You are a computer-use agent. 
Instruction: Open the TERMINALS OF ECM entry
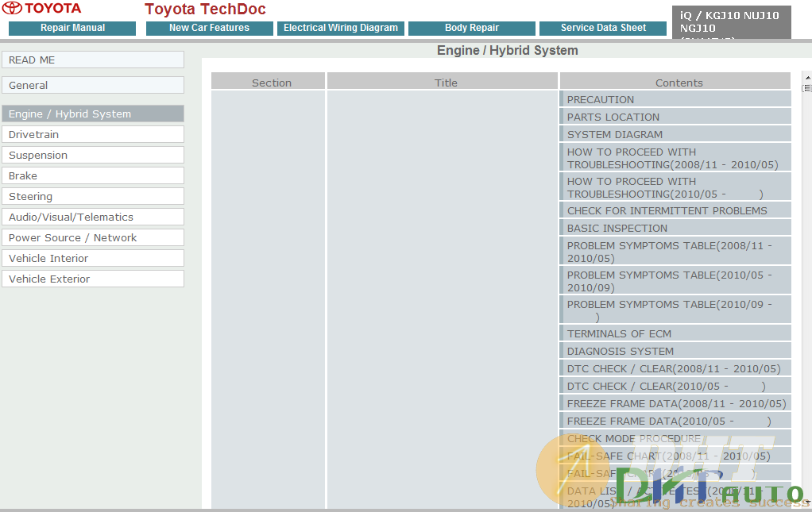pyautogui.click(x=675, y=333)
